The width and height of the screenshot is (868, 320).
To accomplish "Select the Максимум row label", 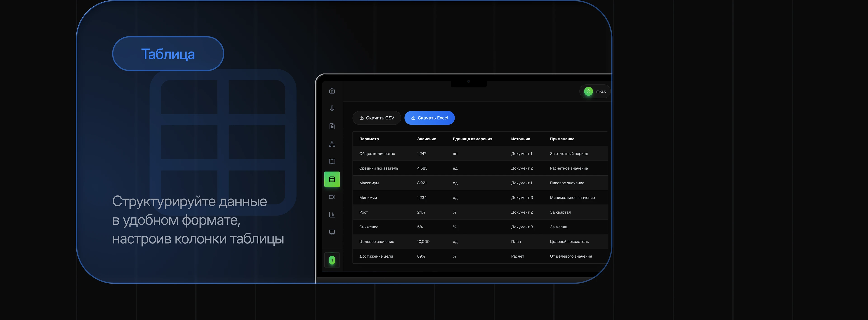I will 369,183.
